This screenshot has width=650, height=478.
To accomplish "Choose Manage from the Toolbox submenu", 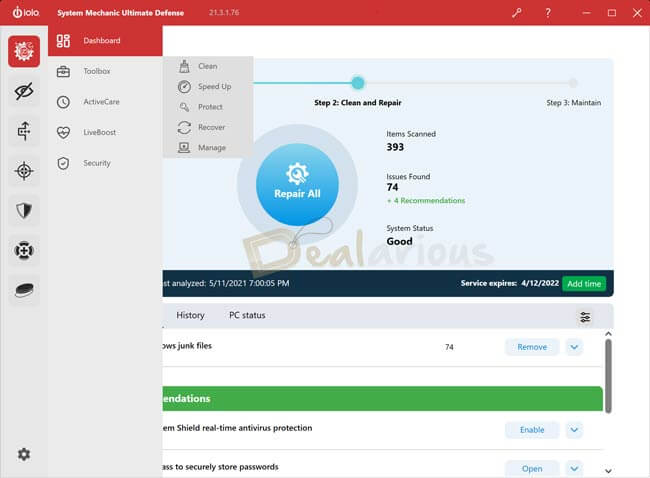I will (x=208, y=148).
